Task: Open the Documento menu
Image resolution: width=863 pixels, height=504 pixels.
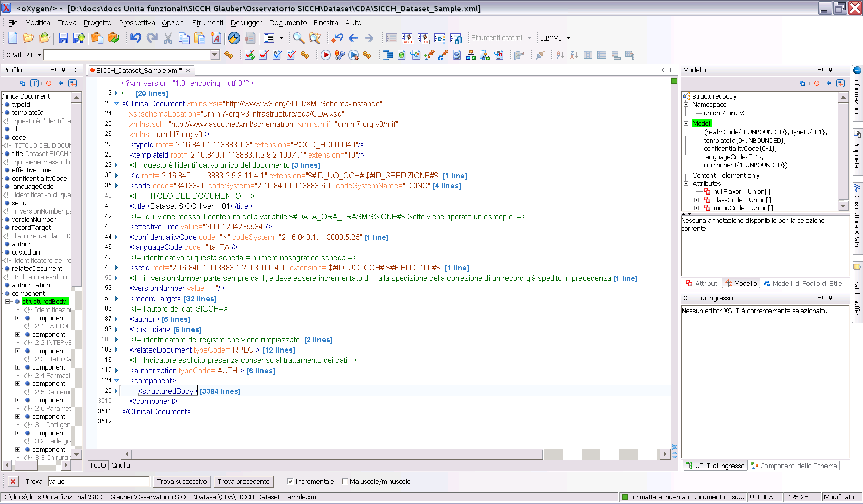Action: (288, 23)
